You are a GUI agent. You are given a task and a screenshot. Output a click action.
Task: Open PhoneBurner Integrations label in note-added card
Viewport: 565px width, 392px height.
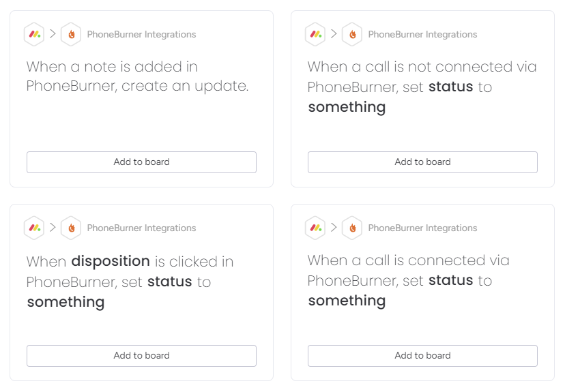(142, 34)
